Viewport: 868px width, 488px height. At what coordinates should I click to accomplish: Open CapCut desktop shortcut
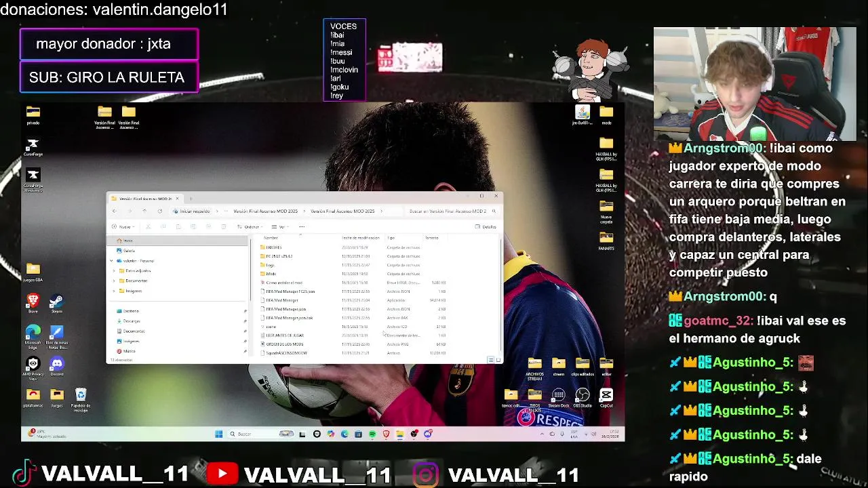[x=606, y=398]
